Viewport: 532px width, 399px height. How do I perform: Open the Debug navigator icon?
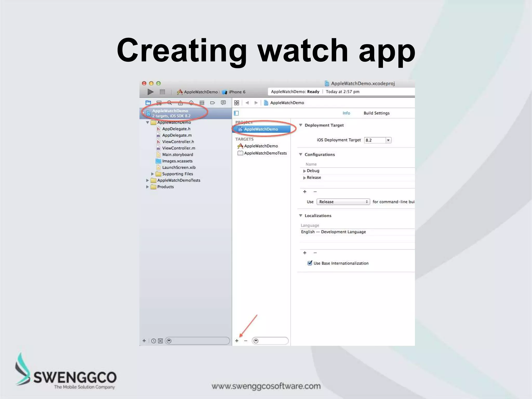[x=202, y=103]
